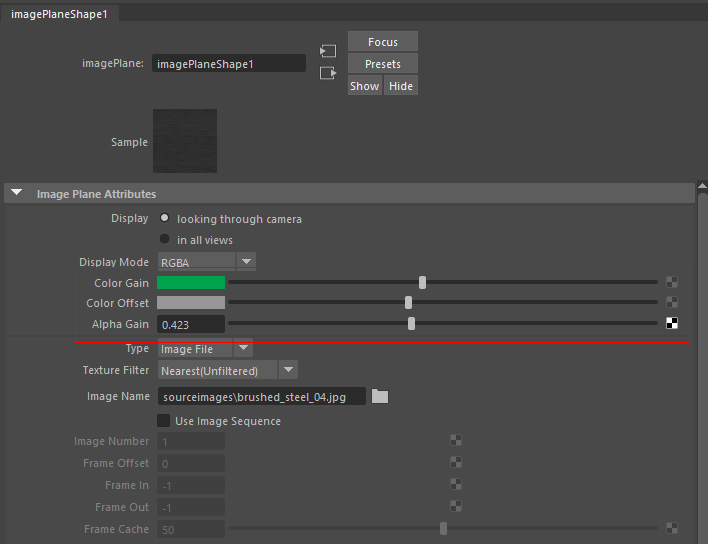Select 'looking through camera' display option

165,218
